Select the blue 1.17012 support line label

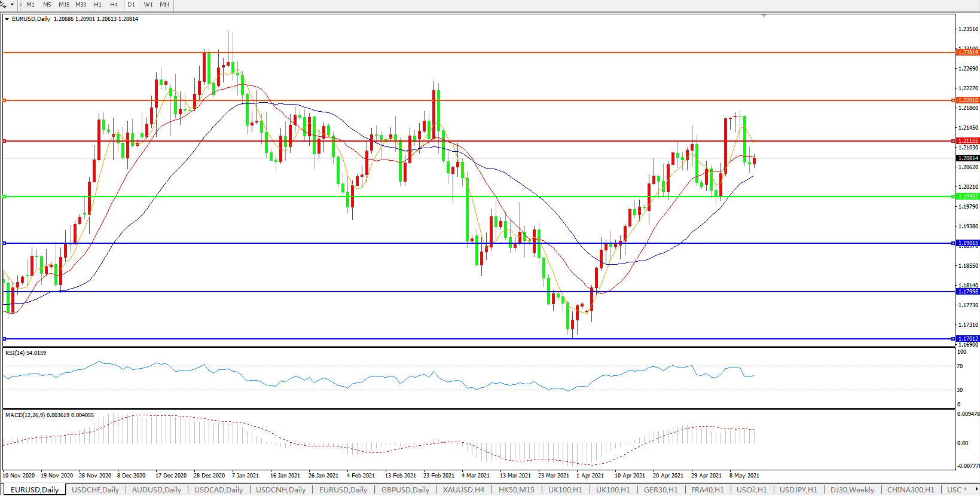tap(967, 339)
